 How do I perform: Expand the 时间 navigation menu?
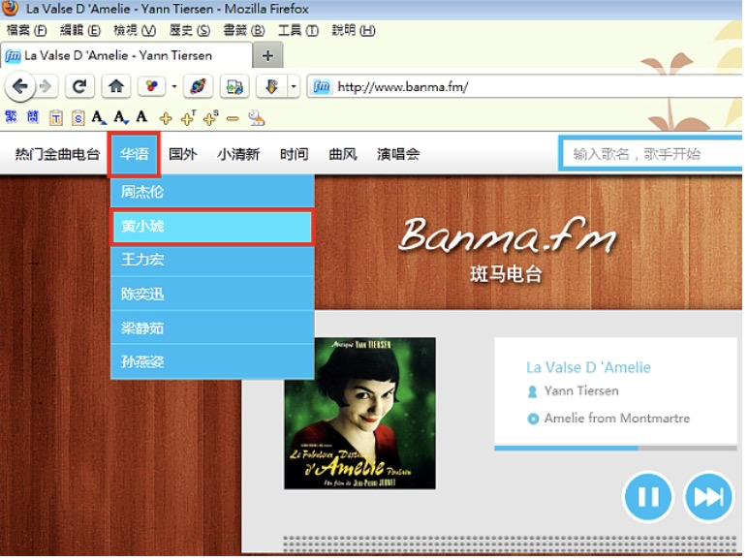(x=294, y=154)
